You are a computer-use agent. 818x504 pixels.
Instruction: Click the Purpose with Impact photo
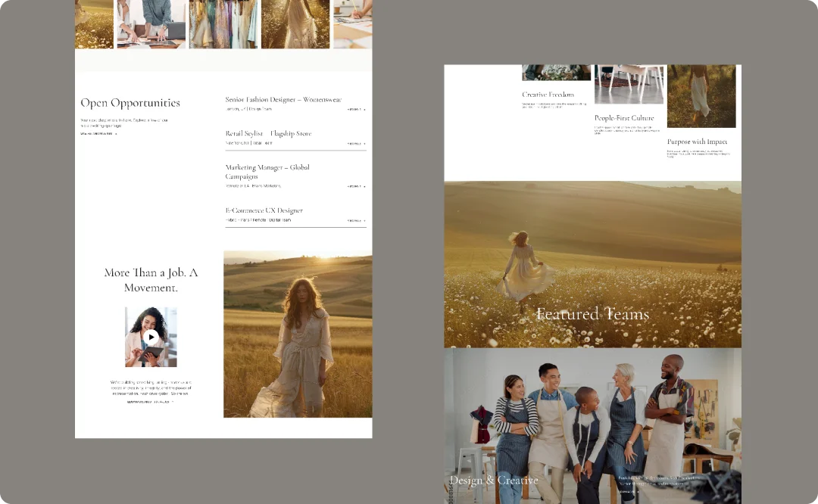click(701, 95)
